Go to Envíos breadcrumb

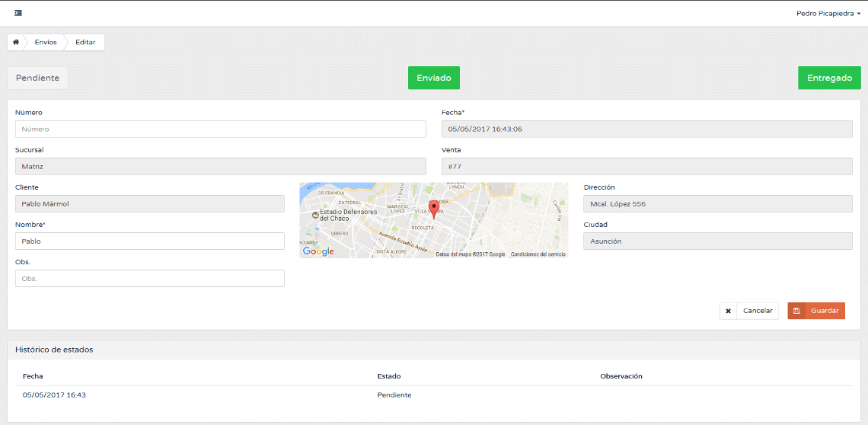(46, 42)
